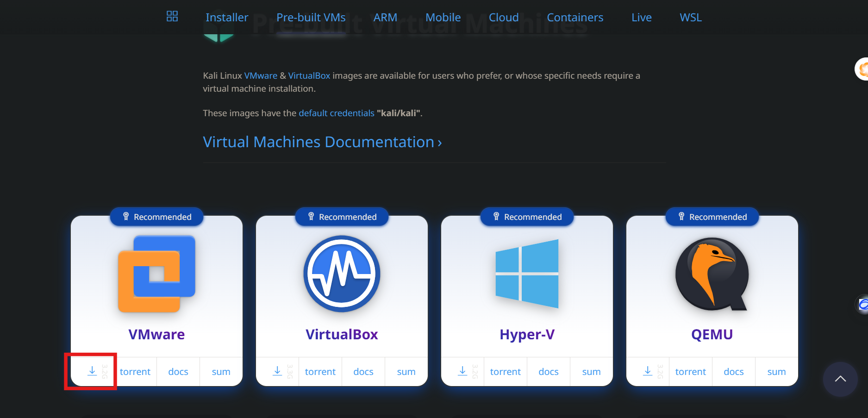Screen dimensions: 868x418
Task: Click the VirtualBox logo image
Action: point(342,274)
